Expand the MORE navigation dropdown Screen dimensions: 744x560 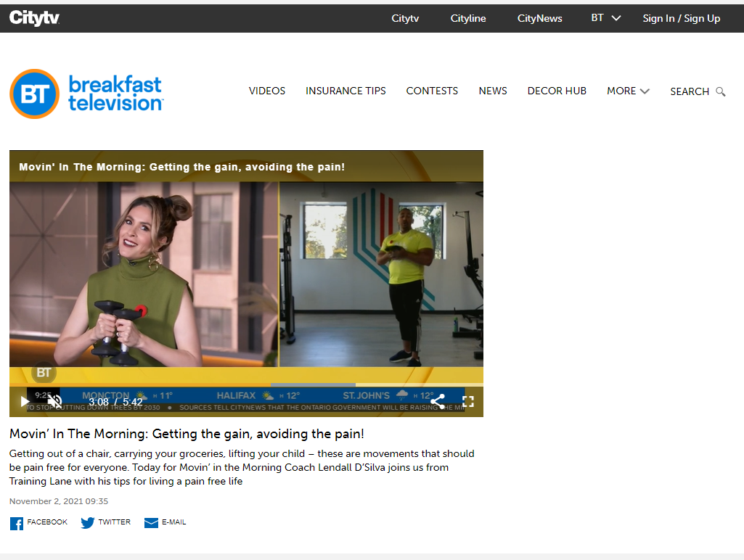[627, 91]
